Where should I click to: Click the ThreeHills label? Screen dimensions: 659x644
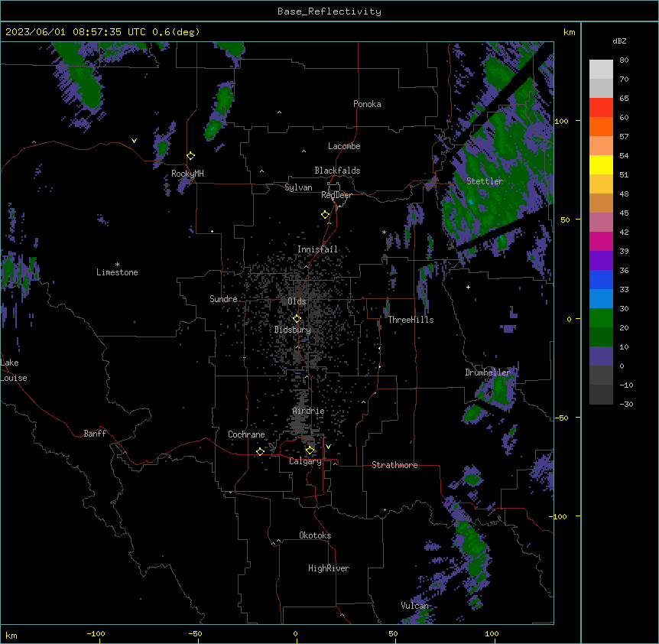tap(411, 320)
